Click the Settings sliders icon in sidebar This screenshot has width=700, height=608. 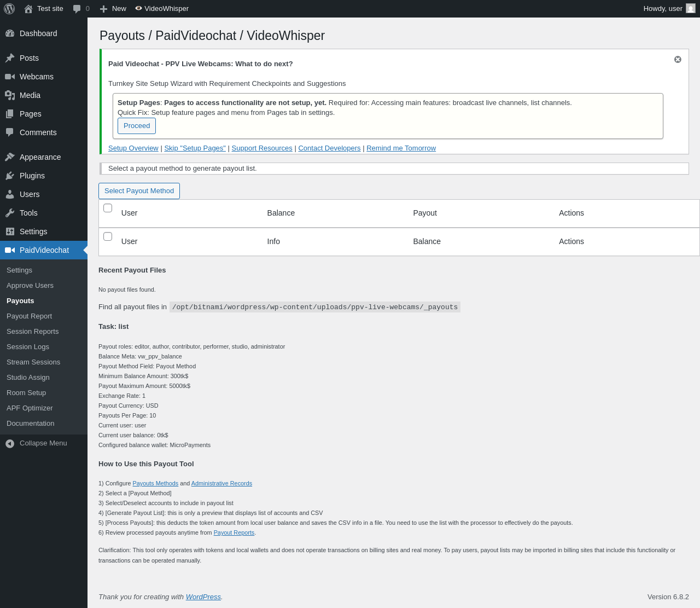(10, 231)
